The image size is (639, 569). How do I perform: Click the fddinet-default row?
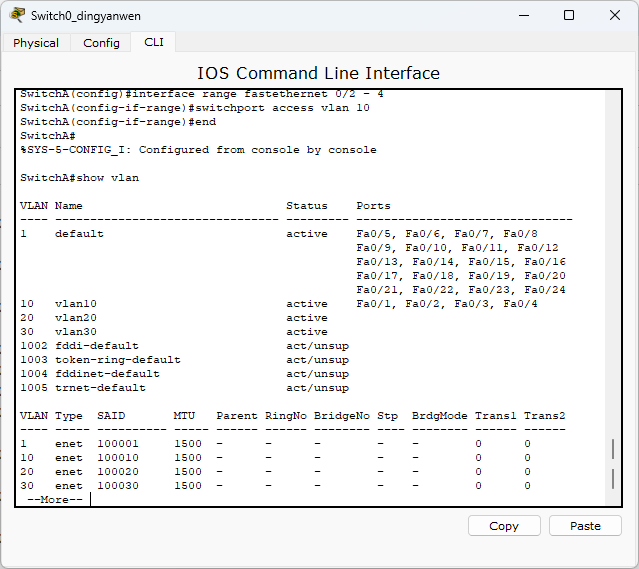[185, 374]
